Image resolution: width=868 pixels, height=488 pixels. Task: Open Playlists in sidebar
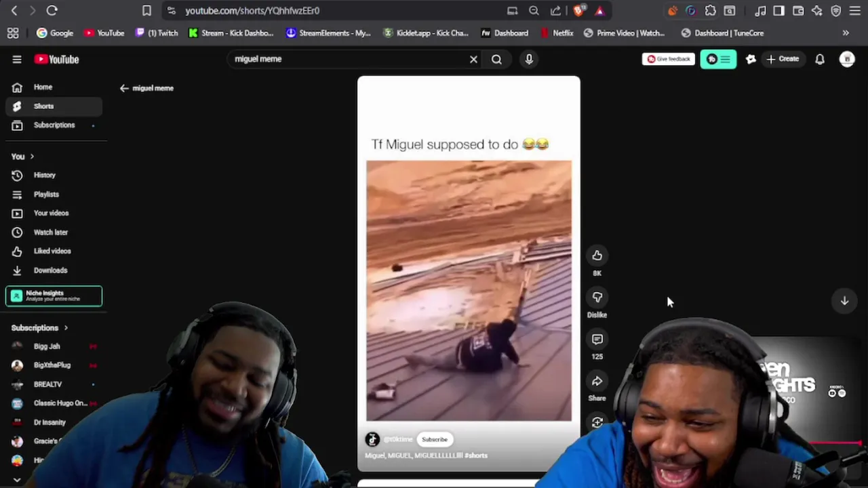[x=54, y=194]
